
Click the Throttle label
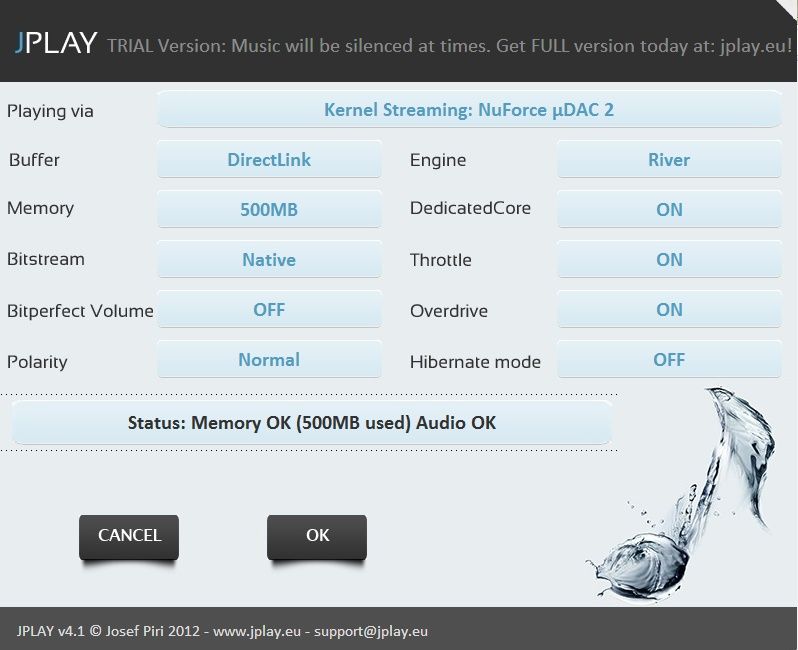tap(441, 260)
